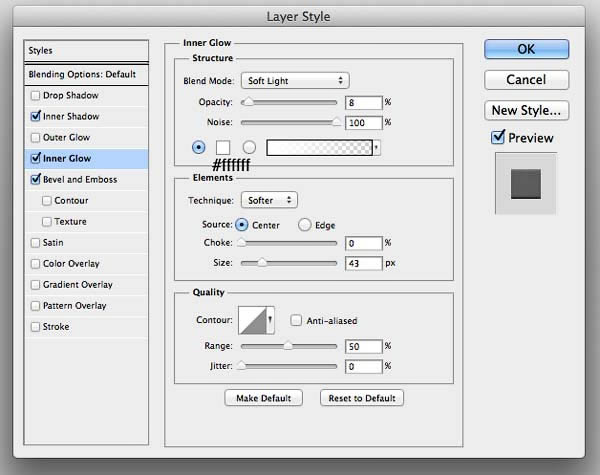Image resolution: width=600 pixels, height=475 pixels.
Task: Click the style preview thumbnail
Action: [526, 184]
